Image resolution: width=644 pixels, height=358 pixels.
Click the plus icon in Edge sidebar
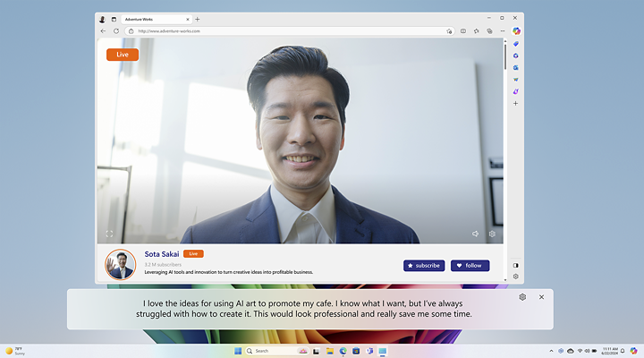516,103
